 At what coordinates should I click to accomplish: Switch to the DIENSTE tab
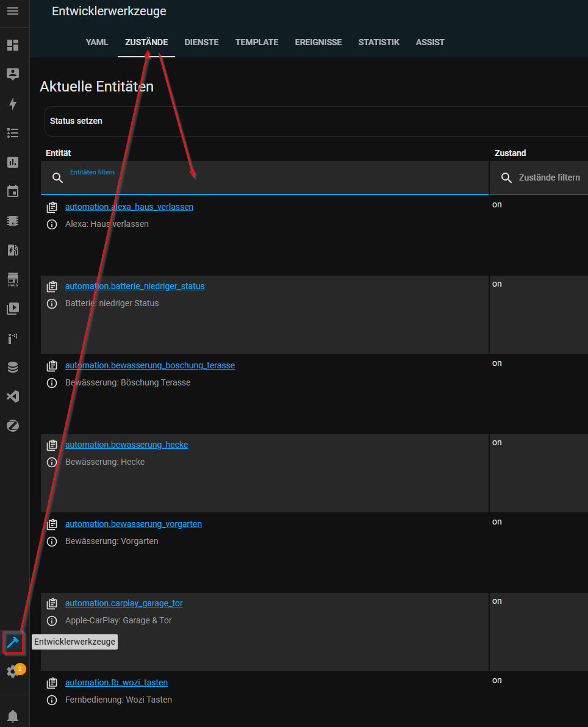(201, 42)
